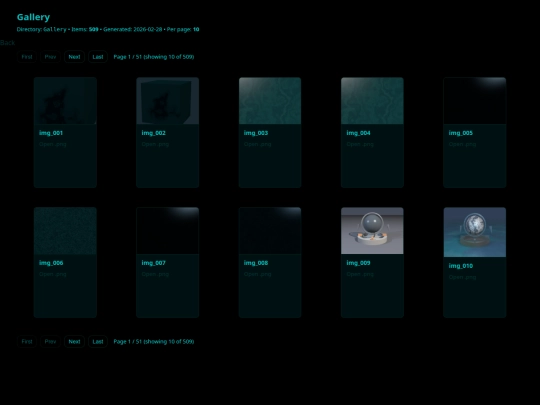Click the top Next page button
Screen dimensions: 540x405
(x=74, y=57)
